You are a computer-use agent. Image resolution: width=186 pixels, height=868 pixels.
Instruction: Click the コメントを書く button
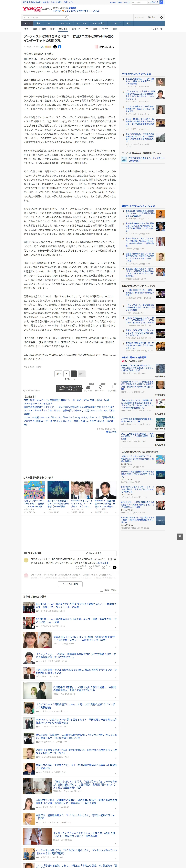(93, 553)
